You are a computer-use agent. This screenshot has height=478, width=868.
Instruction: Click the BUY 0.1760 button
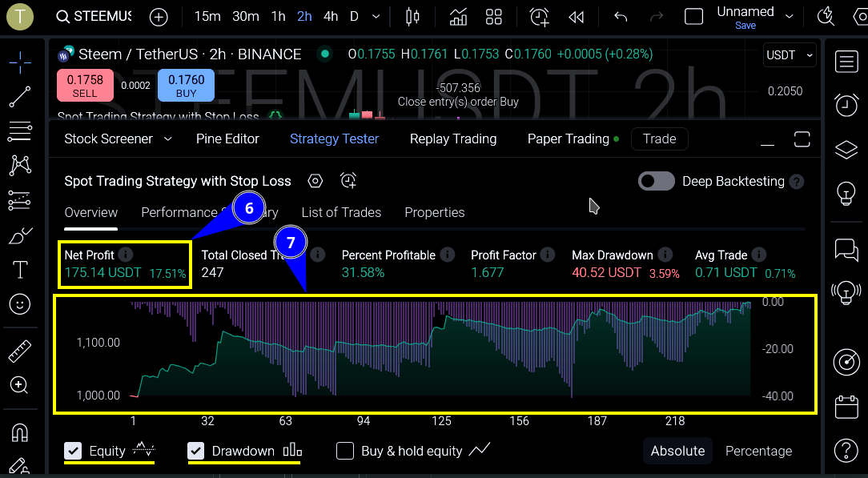point(186,86)
